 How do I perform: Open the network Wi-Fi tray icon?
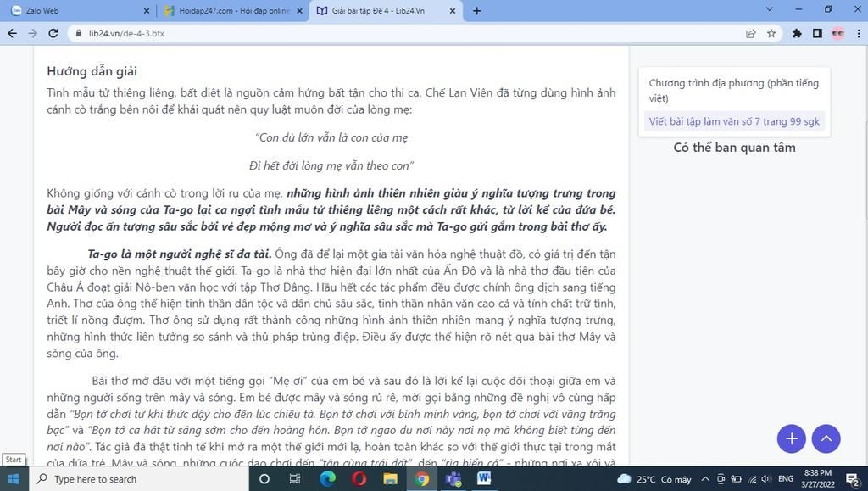tap(752, 479)
